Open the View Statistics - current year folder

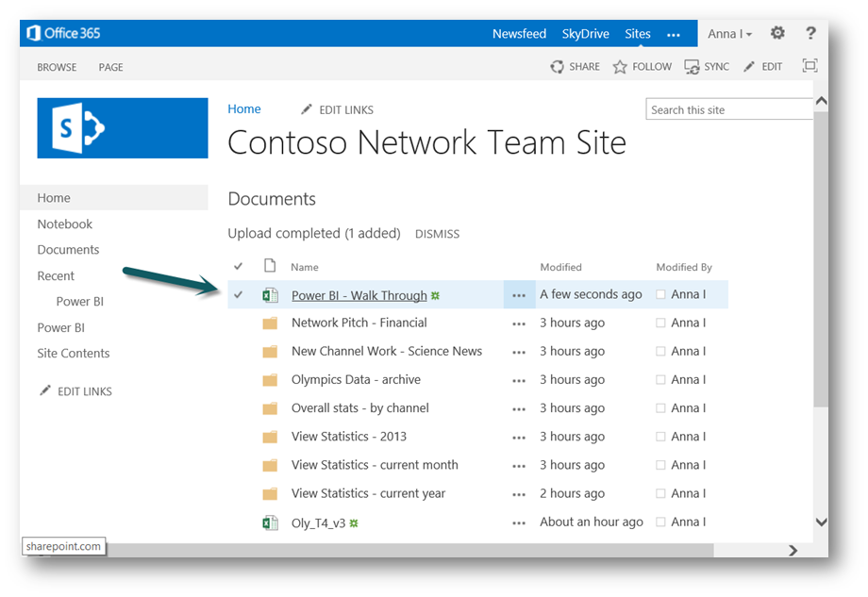click(368, 493)
